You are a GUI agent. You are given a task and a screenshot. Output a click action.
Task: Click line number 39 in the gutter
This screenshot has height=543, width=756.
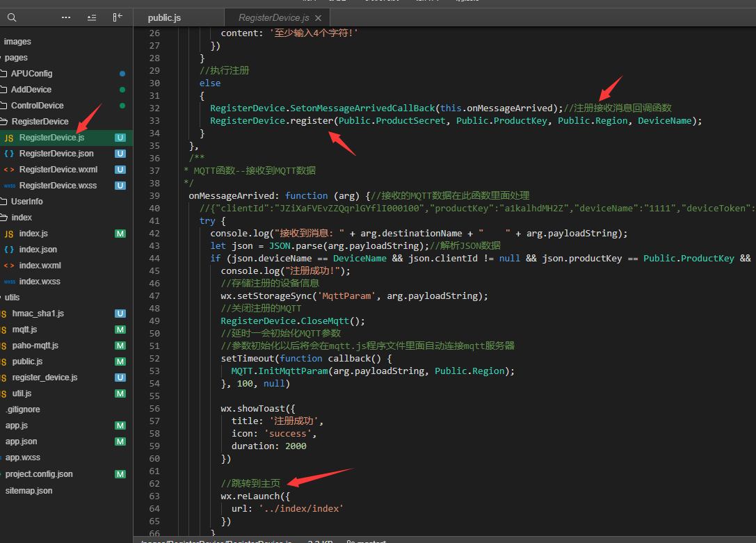(154, 195)
